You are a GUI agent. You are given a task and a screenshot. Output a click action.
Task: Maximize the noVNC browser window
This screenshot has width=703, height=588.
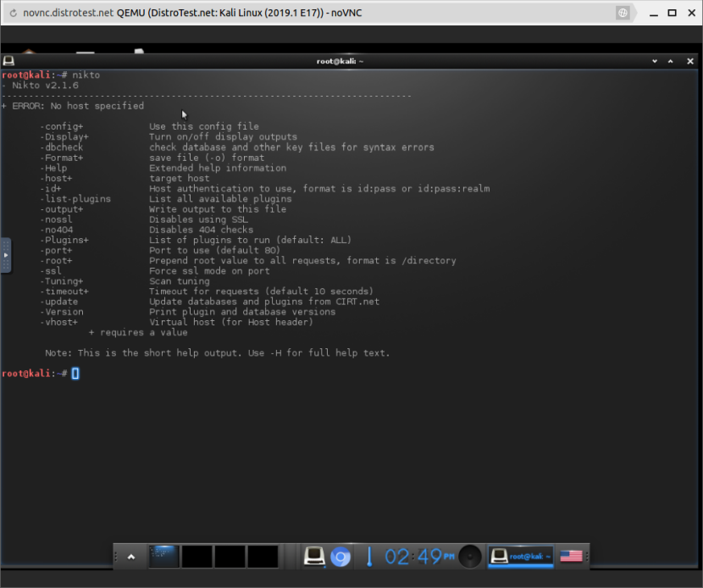tap(672, 14)
